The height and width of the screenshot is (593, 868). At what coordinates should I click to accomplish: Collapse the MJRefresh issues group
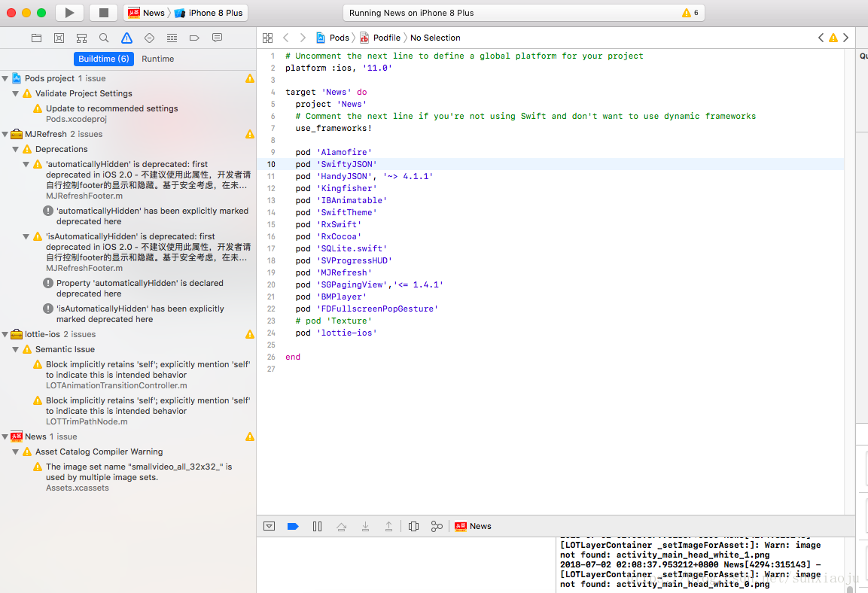[x=5, y=135]
